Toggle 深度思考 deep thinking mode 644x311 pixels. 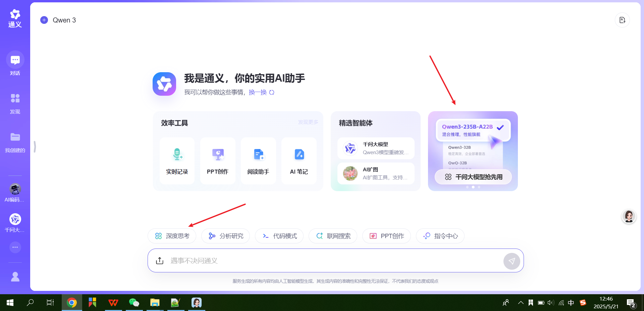tap(172, 236)
